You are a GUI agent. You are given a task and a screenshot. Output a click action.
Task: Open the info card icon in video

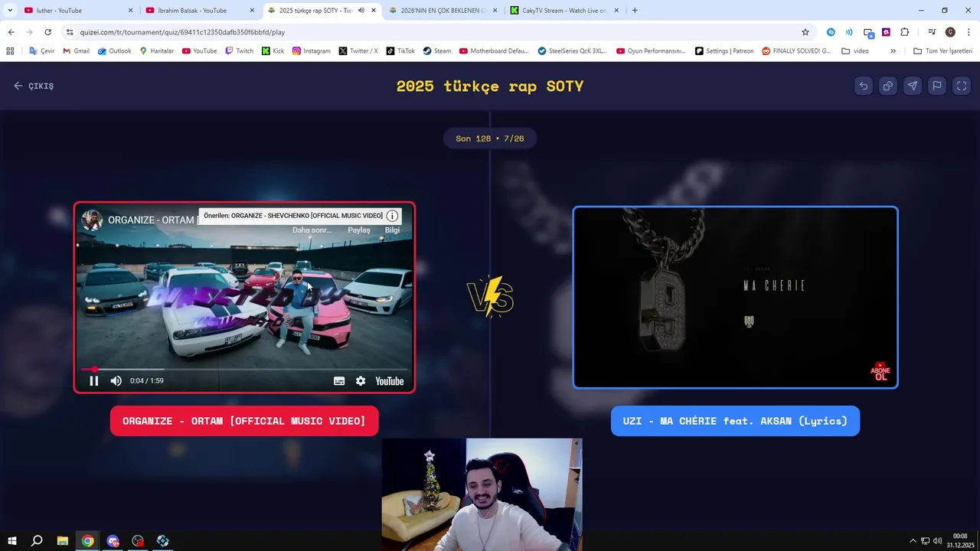click(392, 216)
